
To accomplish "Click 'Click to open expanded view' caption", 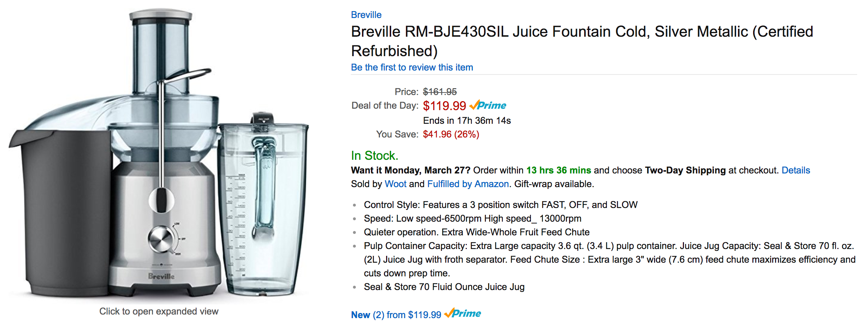I will pos(159,311).
